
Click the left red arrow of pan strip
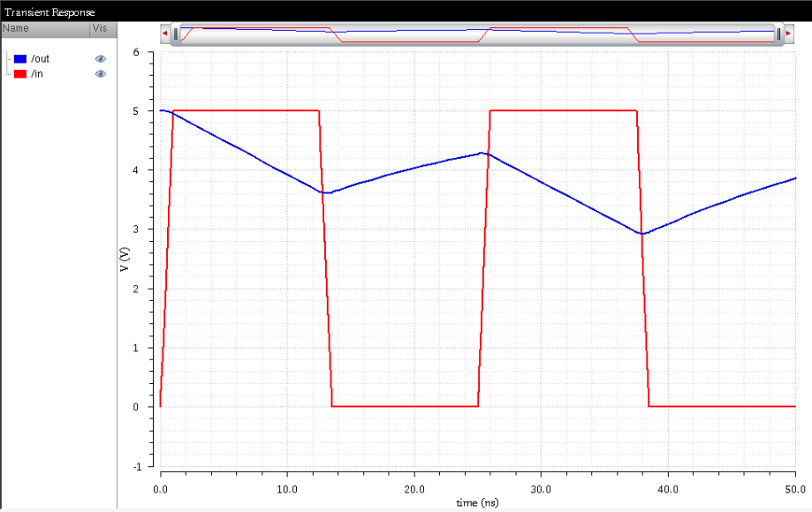coord(165,34)
